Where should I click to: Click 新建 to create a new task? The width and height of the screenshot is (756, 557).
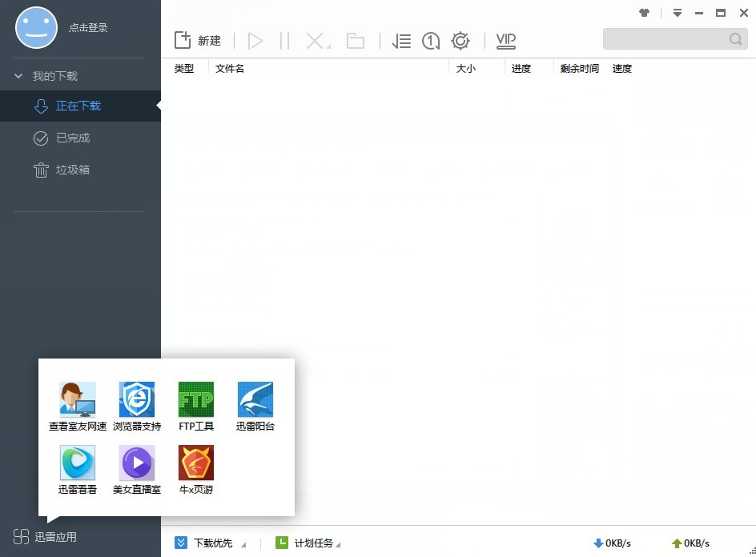198,41
